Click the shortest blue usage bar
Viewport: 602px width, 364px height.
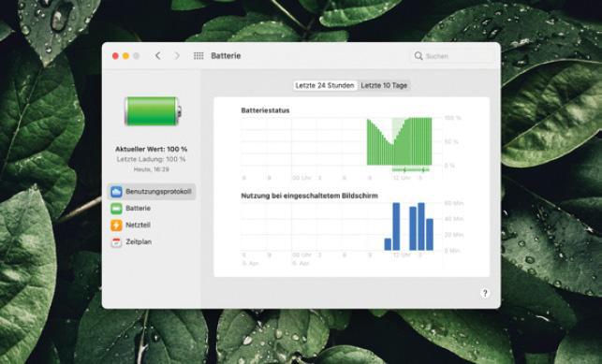(x=388, y=244)
